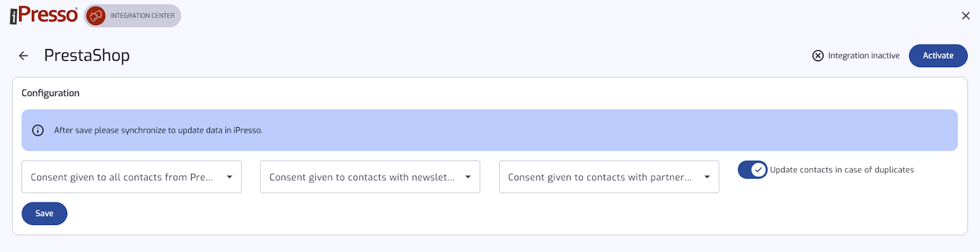Screen dimensions: 980x252
Task: Open 'Consent given to all contacts' dropdown
Action: 123,177
